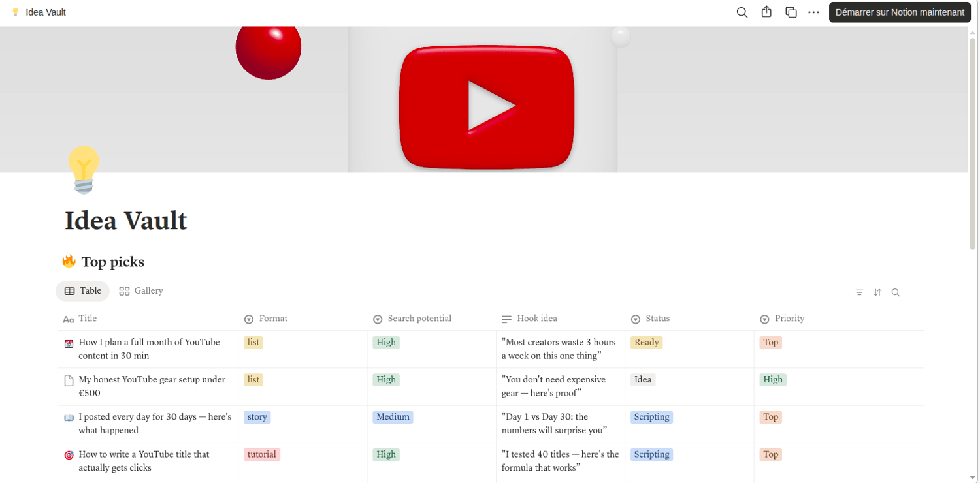Click the hook text 'I tested 40 titles'
Image resolution: width=980 pixels, height=483 pixels.
(x=561, y=461)
